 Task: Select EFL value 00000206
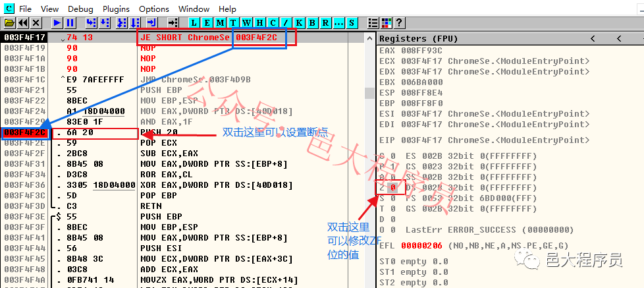pyautogui.click(x=422, y=246)
